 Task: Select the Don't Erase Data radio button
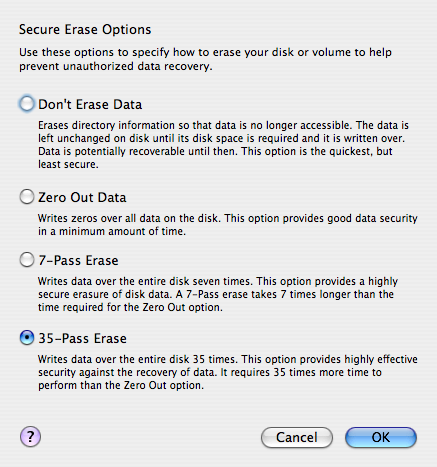tap(27, 104)
